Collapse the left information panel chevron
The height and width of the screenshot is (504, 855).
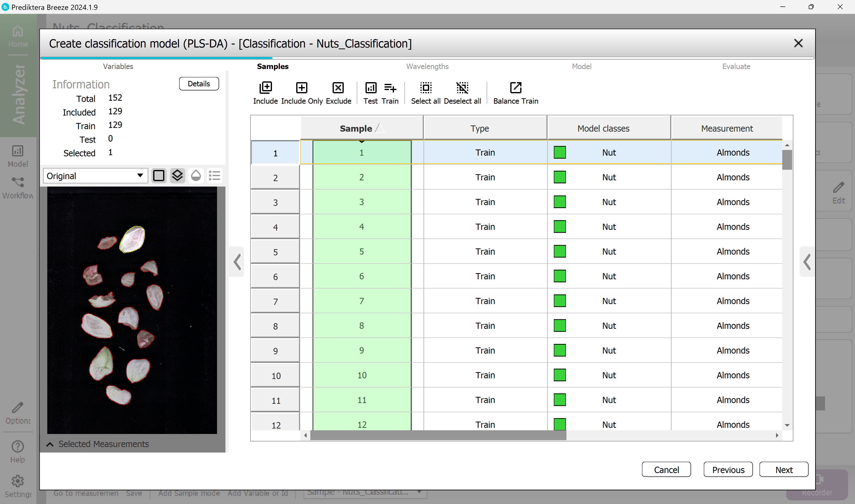[237, 262]
